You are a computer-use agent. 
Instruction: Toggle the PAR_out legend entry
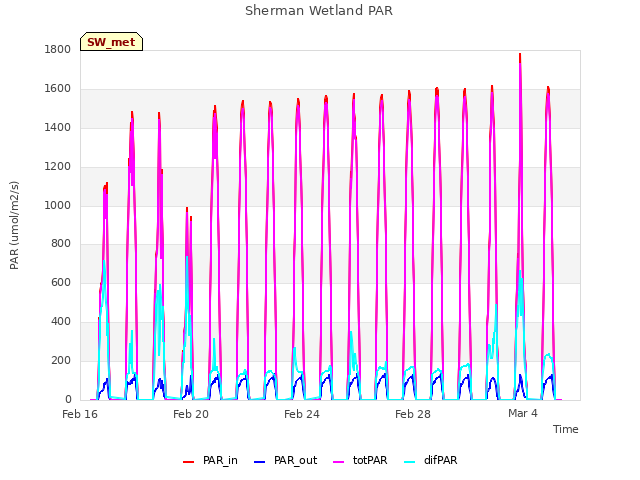point(285,460)
